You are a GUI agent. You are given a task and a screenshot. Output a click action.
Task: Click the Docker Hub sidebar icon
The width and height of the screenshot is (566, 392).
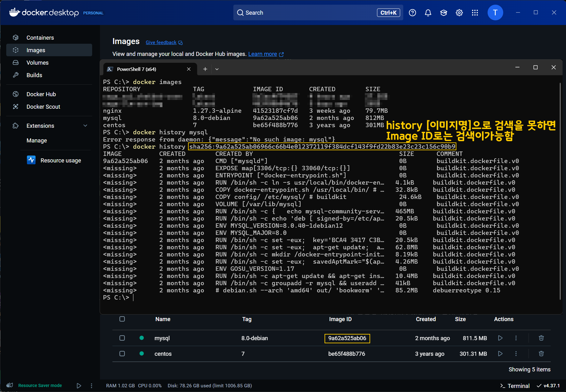16,94
